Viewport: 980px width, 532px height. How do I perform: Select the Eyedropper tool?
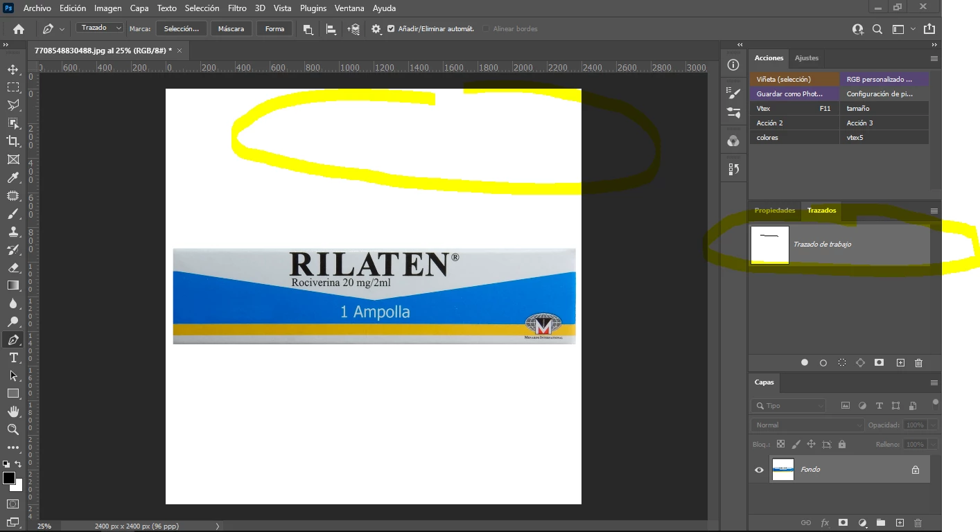point(12,178)
